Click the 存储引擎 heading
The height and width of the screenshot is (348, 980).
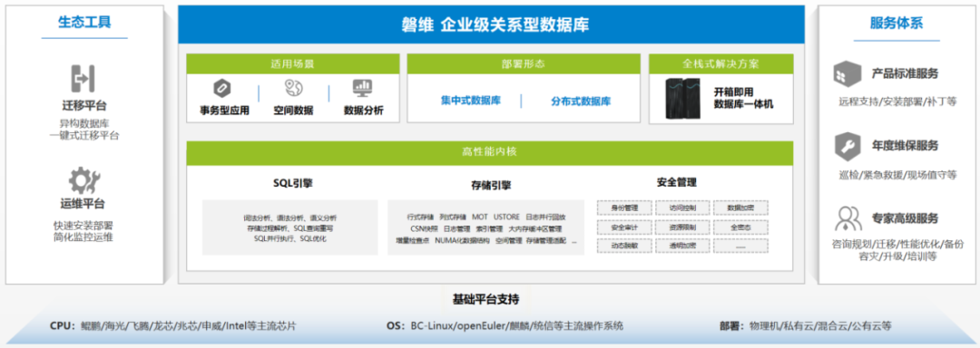tap(491, 185)
